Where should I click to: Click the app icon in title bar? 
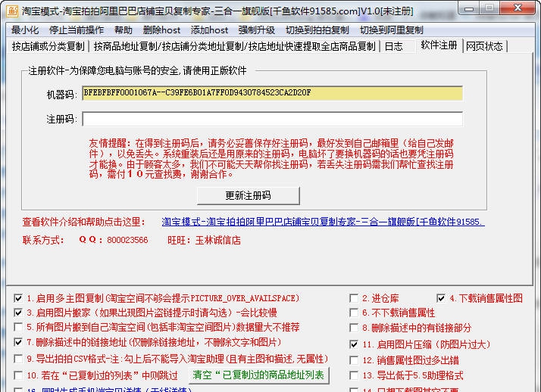tap(12, 11)
